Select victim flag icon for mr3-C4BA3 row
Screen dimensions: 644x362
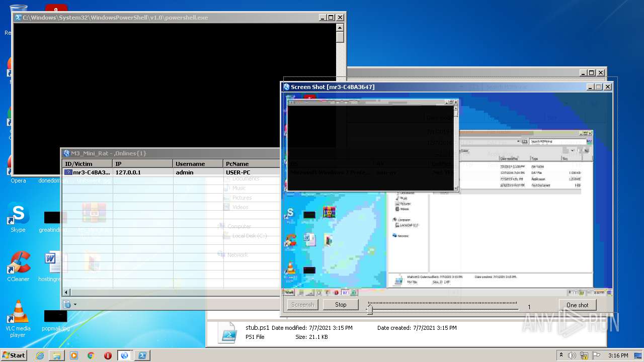coord(68,172)
